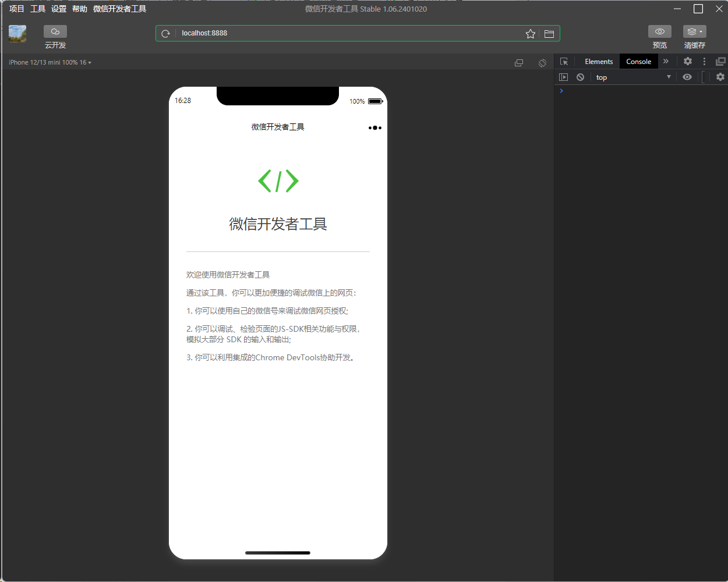The image size is (728, 582).
Task: Close the developer tools window
Action: (x=719, y=9)
